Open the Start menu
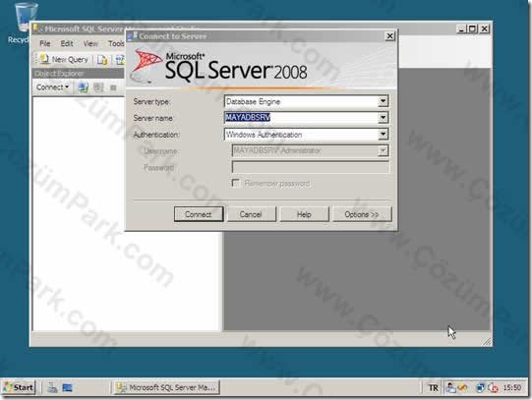This screenshot has width=532, height=400. pyautogui.click(x=19, y=387)
